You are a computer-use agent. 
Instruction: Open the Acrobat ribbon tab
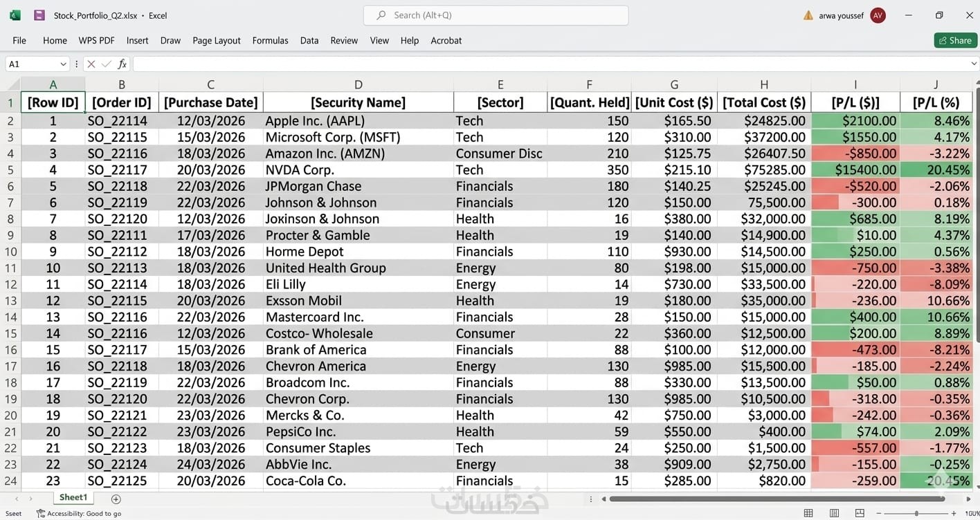[446, 40]
